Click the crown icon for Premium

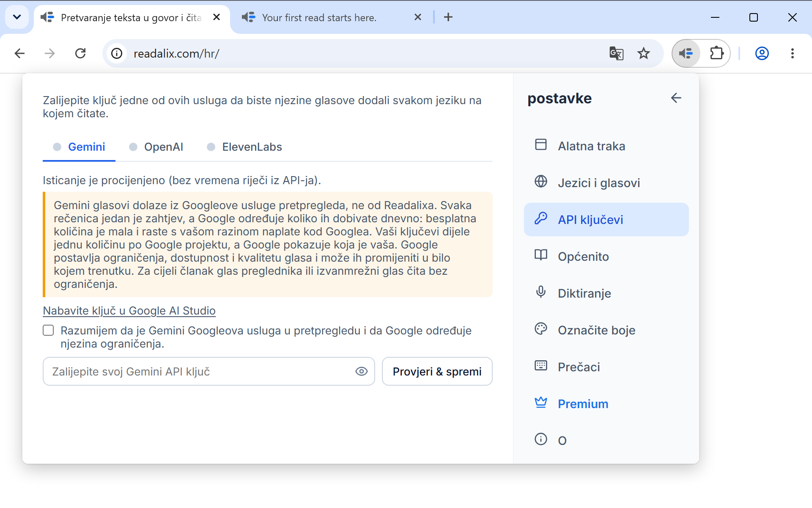pos(540,403)
